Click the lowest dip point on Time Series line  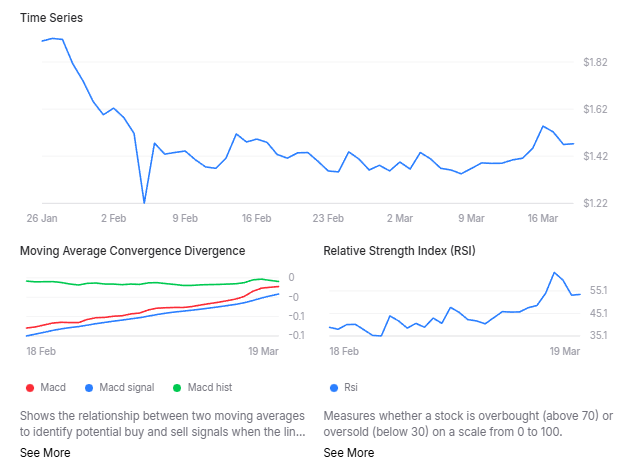tap(144, 203)
